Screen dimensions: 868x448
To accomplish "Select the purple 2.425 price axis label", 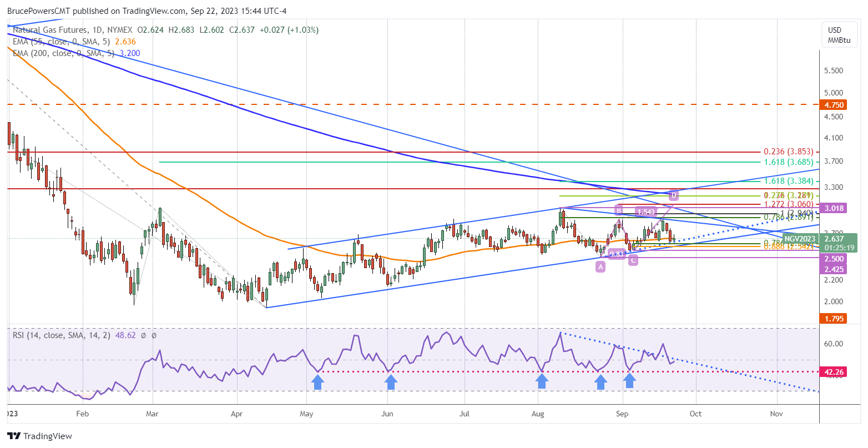I will tap(835, 269).
